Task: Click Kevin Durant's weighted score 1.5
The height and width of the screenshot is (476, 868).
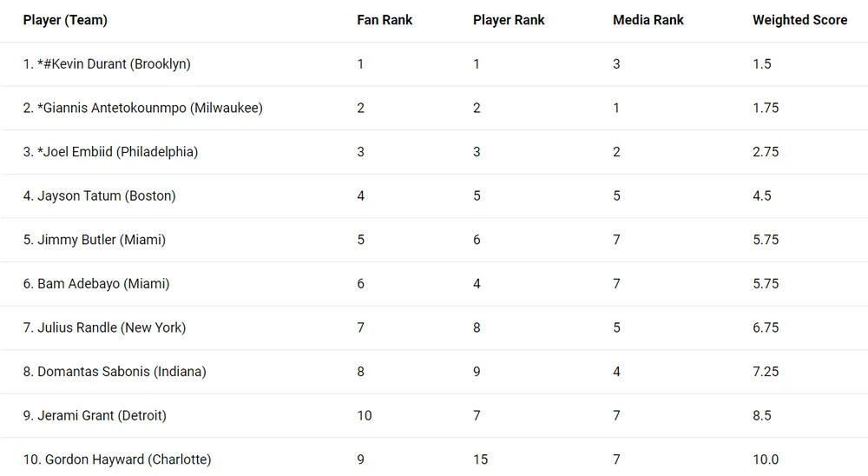Action: tap(762, 64)
